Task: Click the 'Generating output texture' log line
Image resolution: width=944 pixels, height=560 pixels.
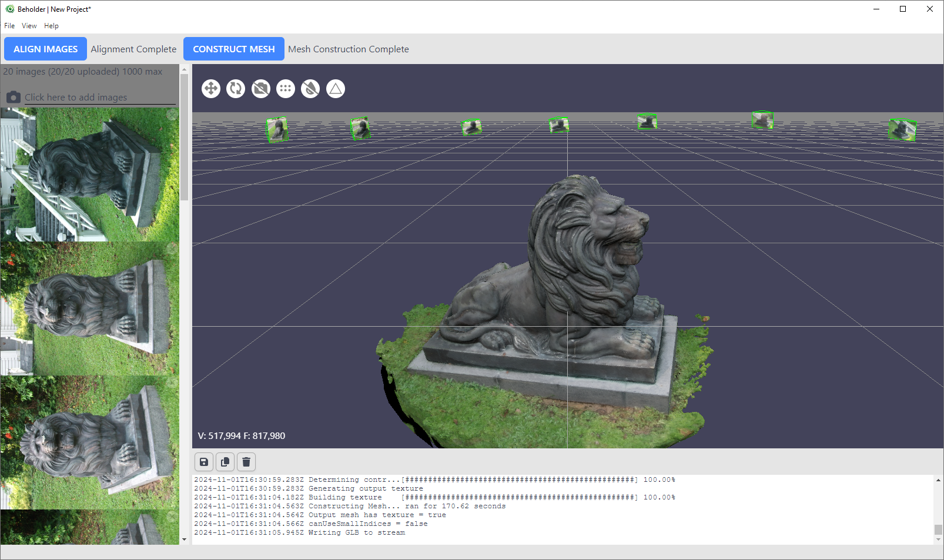Action: tap(366, 488)
